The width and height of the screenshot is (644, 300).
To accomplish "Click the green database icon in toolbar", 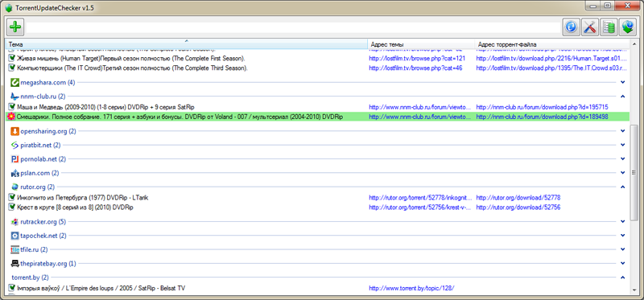I will point(609,27).
